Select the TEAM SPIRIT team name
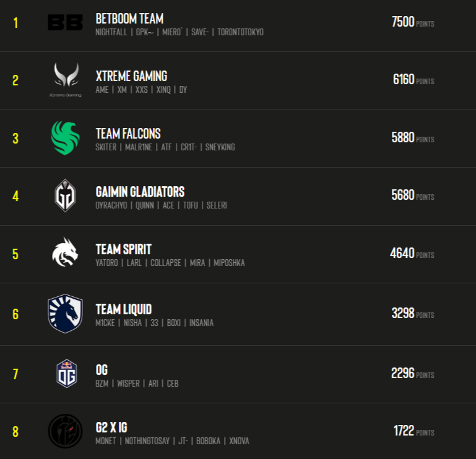Viewport: 476px width, 459px height. coord(124,249)
